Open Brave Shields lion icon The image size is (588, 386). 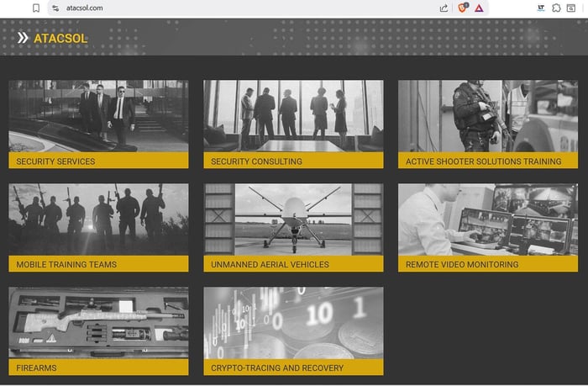tap(462, 8)
